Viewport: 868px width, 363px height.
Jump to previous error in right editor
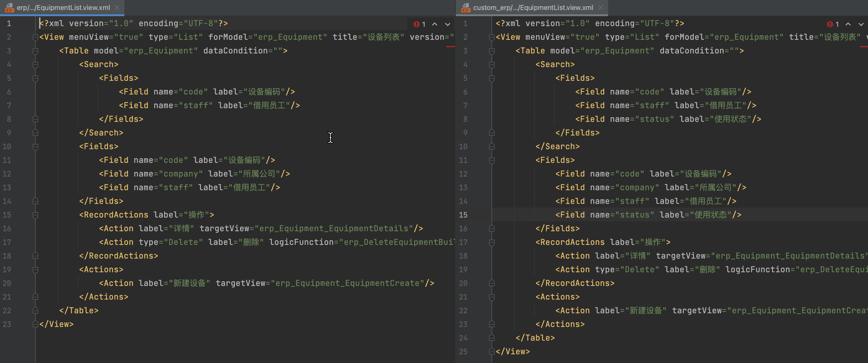click(x=848, y=24)
